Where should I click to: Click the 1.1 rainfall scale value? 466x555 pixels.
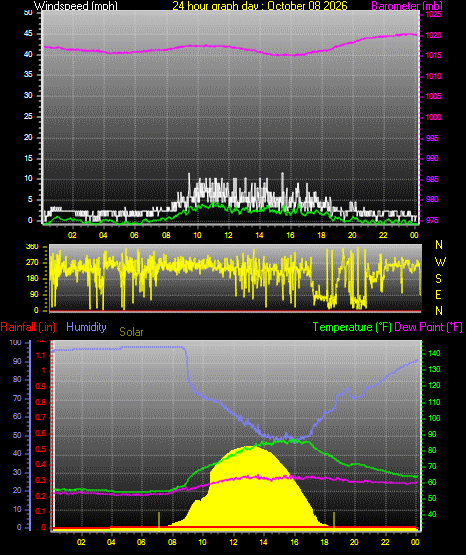point(41,355)
